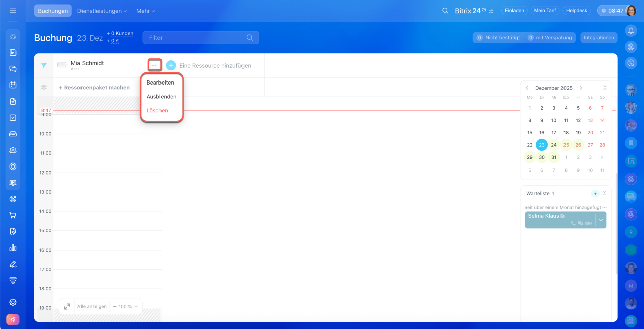This screenshot has height=329, width=644.
Task: Click the expand fullscreen arrows icon
Action: pos(67,306)
